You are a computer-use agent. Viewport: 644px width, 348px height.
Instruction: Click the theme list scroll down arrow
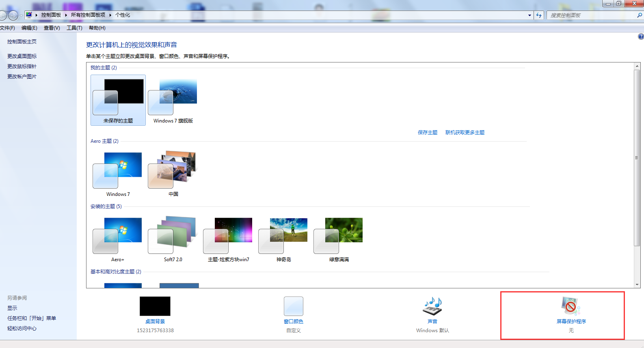coord(637,285)
